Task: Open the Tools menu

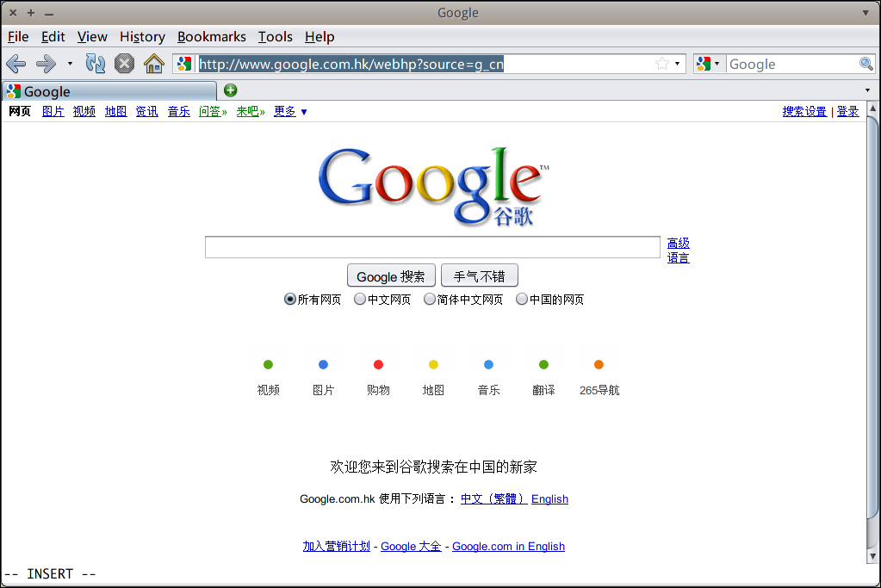Action: tap(275, 36)
